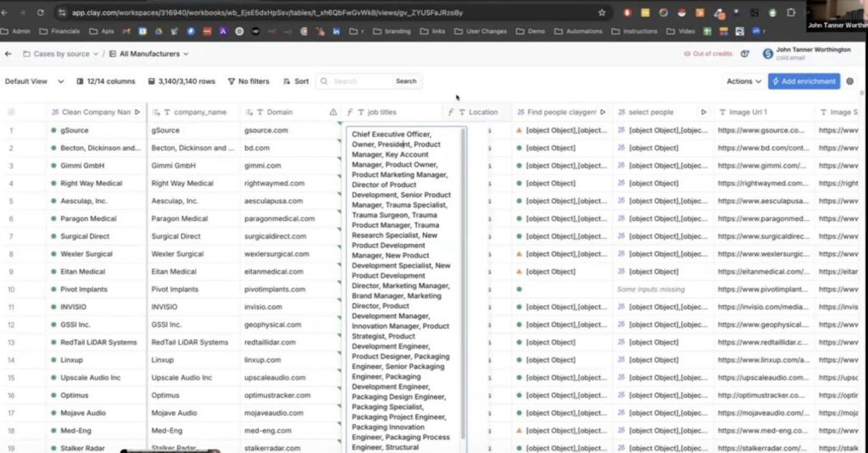
Task: Open the Gmail bookmark icon
Action: point(126,31)
